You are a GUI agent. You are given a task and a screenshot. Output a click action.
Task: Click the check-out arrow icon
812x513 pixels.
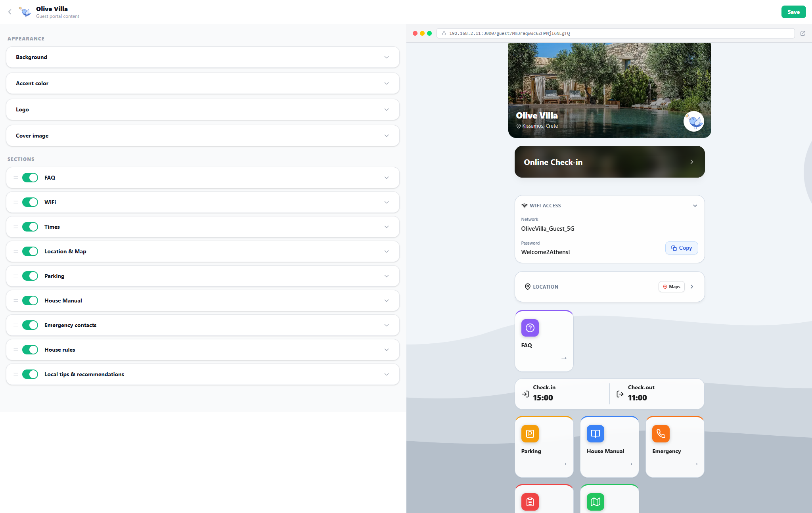pyautogui.click(x=620, y=394)
